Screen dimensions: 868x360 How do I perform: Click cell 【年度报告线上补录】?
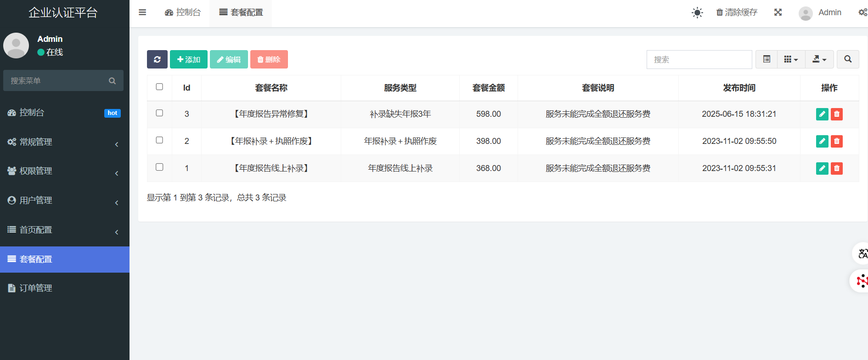tap(271, 168)
